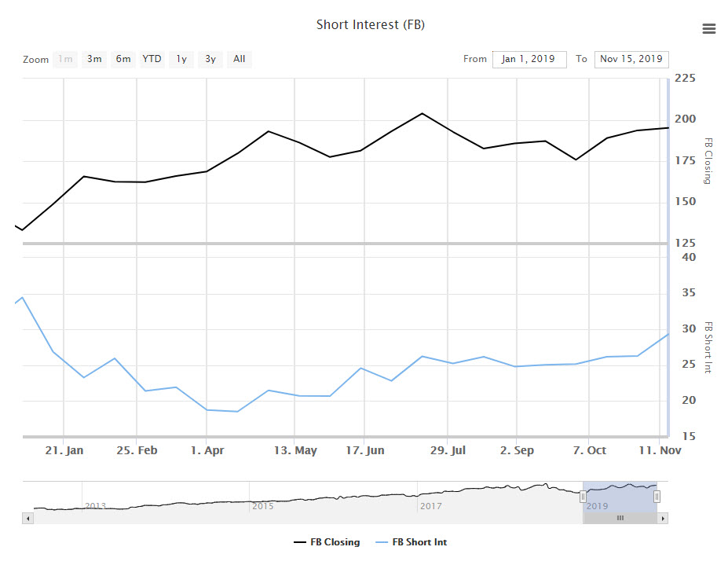
Task: Toggle the FB Closing legend series
Action: tap(327, 542)
